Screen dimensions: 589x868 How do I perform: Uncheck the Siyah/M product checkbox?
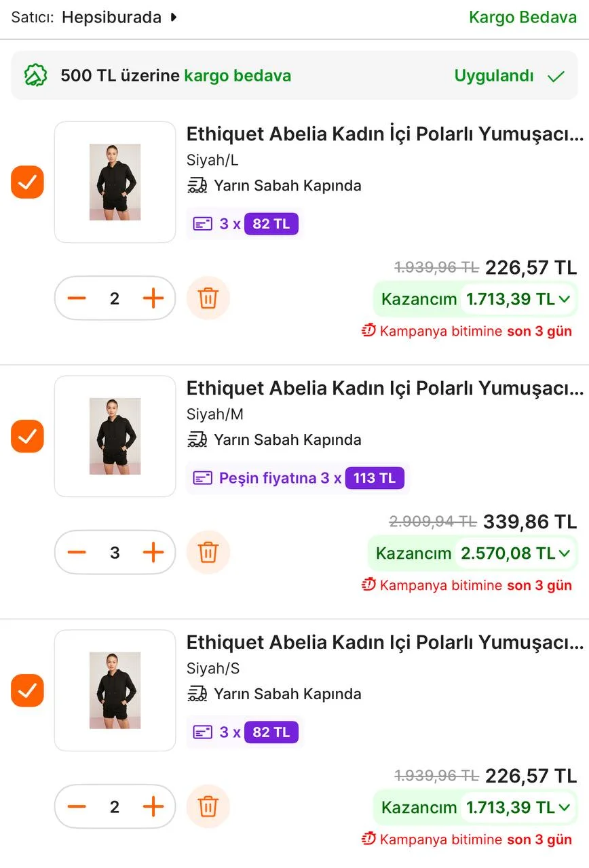[x=27, y=436]
